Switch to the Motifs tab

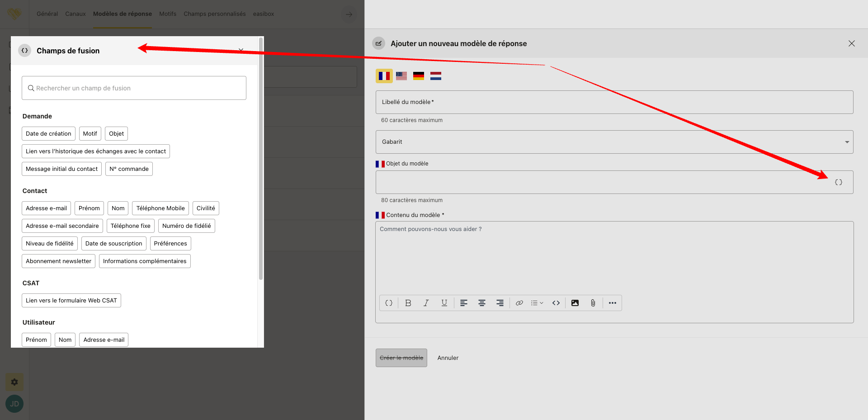coord(168,14)
